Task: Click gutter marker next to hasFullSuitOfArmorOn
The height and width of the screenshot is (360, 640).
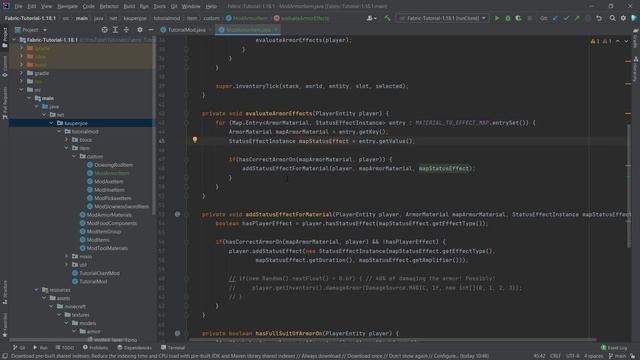Action: (x=177, y=333)
